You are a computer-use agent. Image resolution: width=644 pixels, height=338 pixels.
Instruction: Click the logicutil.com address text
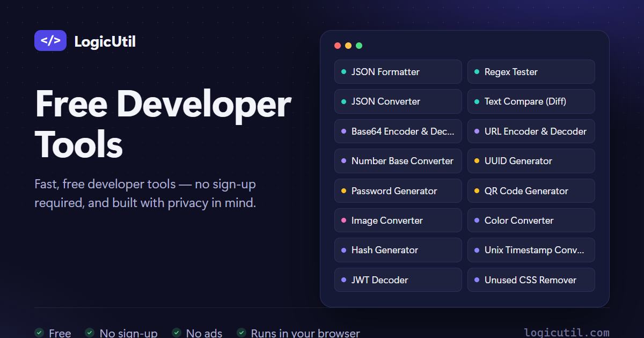[x=566, y=333]
